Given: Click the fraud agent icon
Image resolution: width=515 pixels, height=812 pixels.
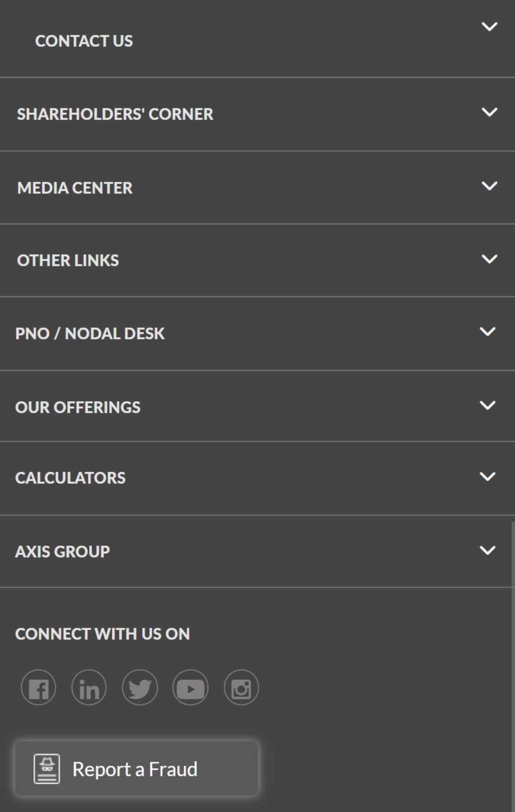Looking at the screenshot, I should pos(47,769).
